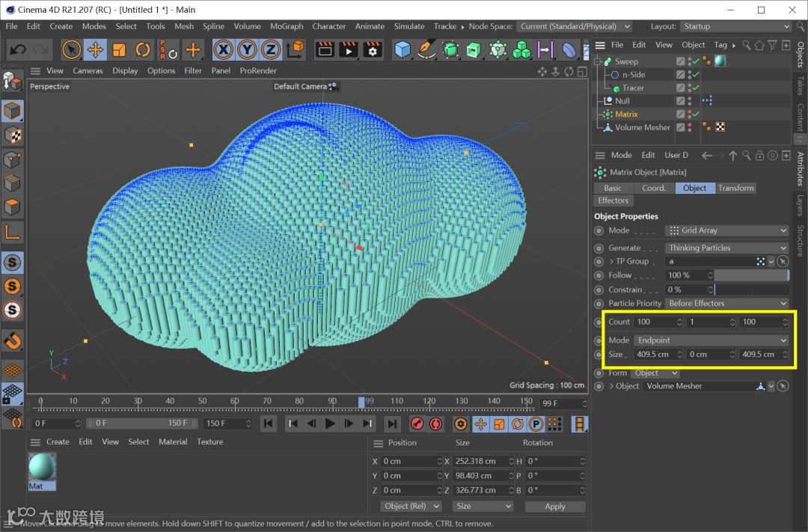Click the Spline Pen tool icon

coord(426,50)
